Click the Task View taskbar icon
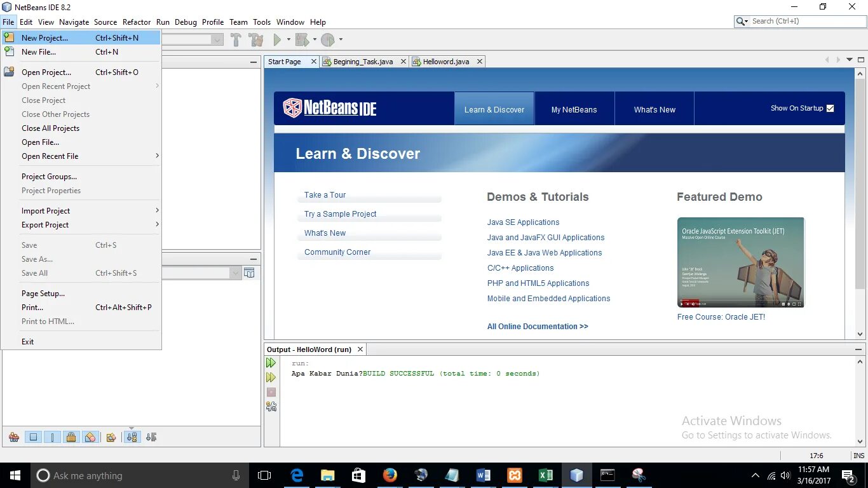The width and height of the screenshot is (868, 488). (x=264, y=475)
